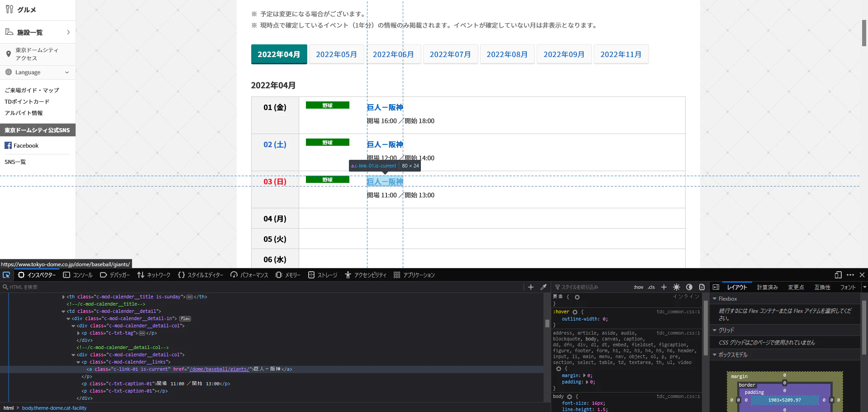Screen dimensions: 868x412
Task: Focus the スタイルを絞り込み filter field
Action: pos(592,287)
